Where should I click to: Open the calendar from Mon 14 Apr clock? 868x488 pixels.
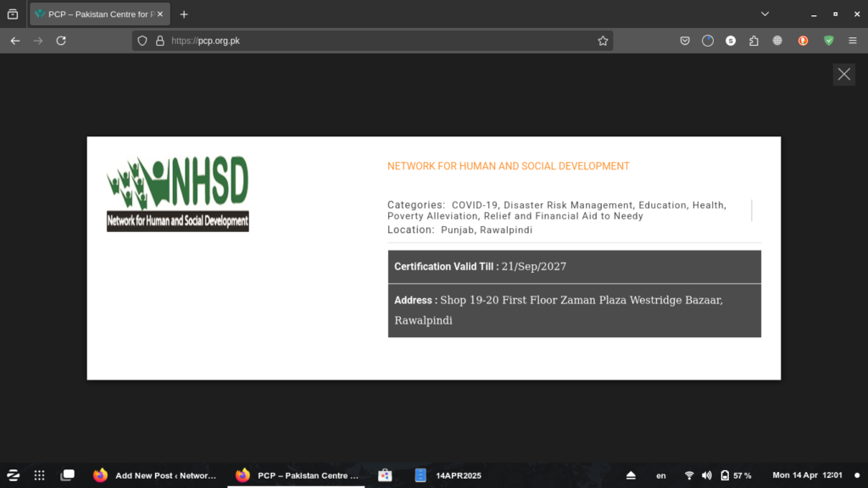click(807, 475)
